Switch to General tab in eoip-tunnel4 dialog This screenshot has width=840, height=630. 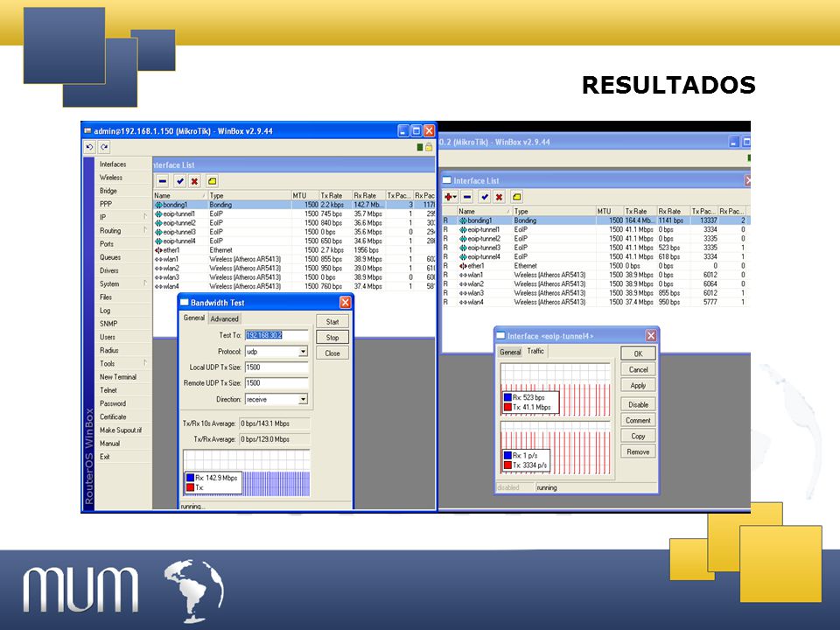click(x=510, y=352)
